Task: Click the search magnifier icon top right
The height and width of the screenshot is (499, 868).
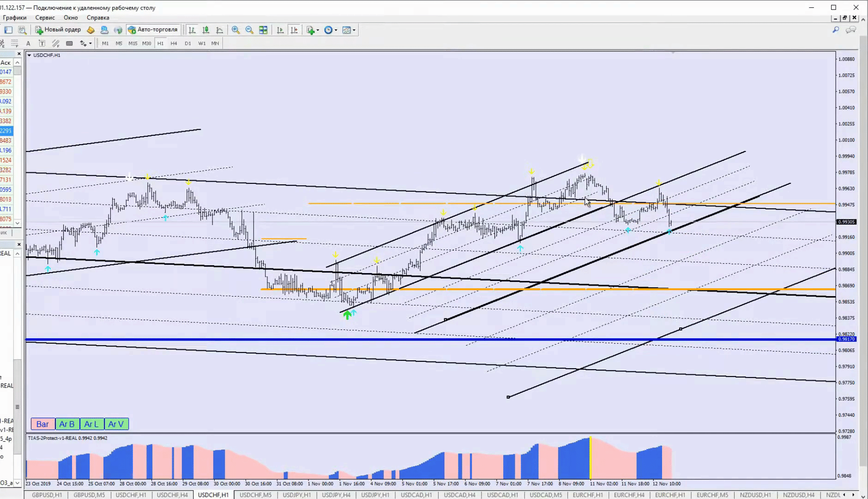Action: [x=836, y=30]
